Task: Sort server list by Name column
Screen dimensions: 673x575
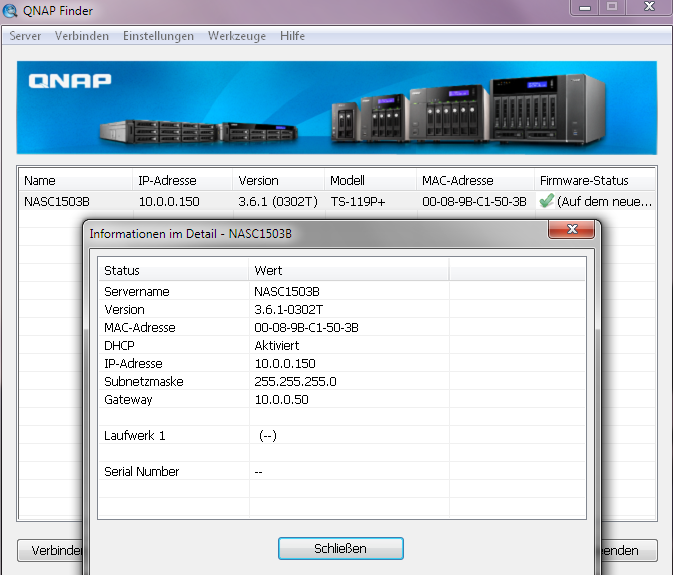Action: (76, 180)
